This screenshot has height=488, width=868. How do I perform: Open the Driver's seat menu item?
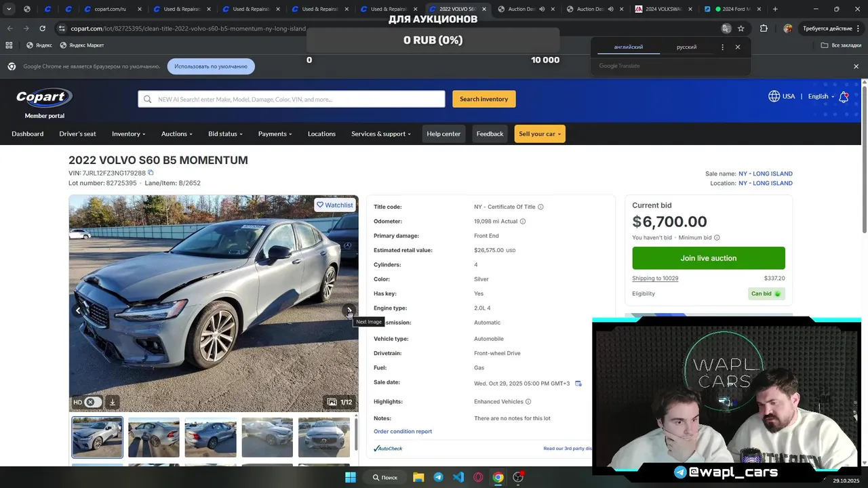pos(78,134)
